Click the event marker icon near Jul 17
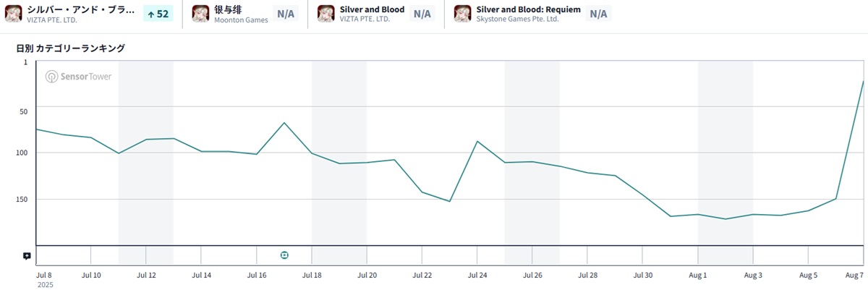This screenshot has height=290, width=868. (284, 255)
